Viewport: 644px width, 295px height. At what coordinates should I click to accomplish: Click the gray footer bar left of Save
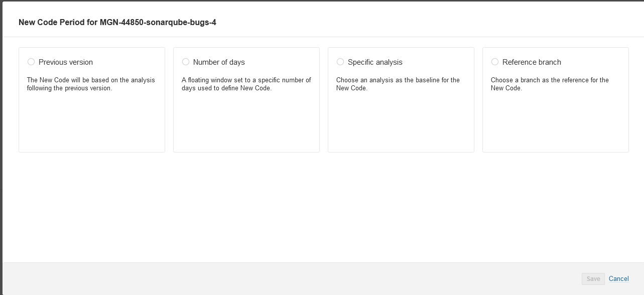291,279
